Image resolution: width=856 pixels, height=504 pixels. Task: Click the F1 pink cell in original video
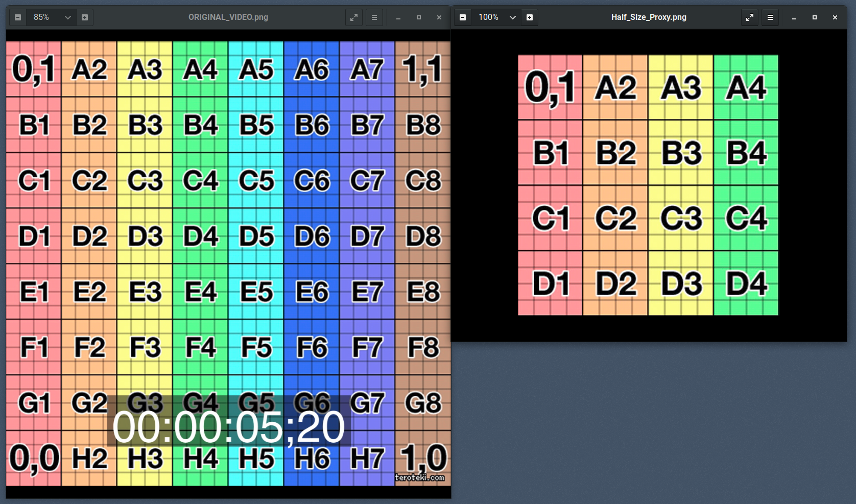[34, 347]
